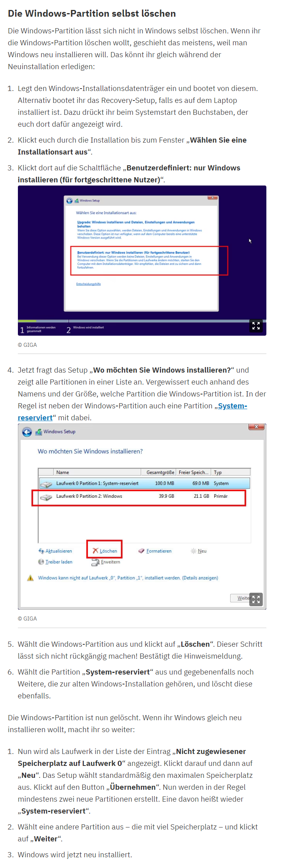Click "Informationen werden gesammelt" step 1 label
This screenshot has height=868, width=293.
(41, 329)
